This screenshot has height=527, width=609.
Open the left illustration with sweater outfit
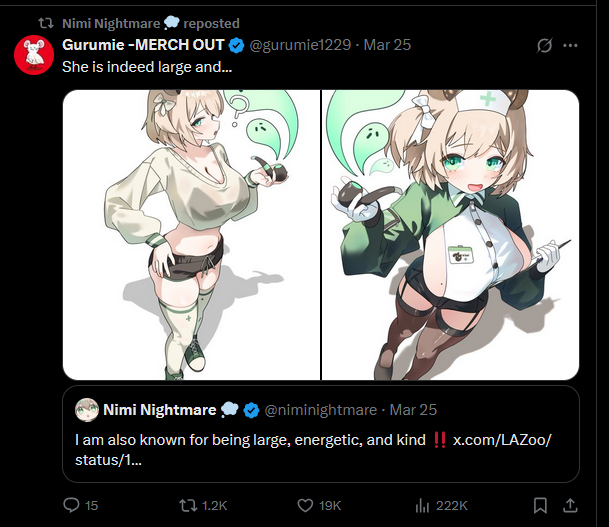[x=191, y=235]
